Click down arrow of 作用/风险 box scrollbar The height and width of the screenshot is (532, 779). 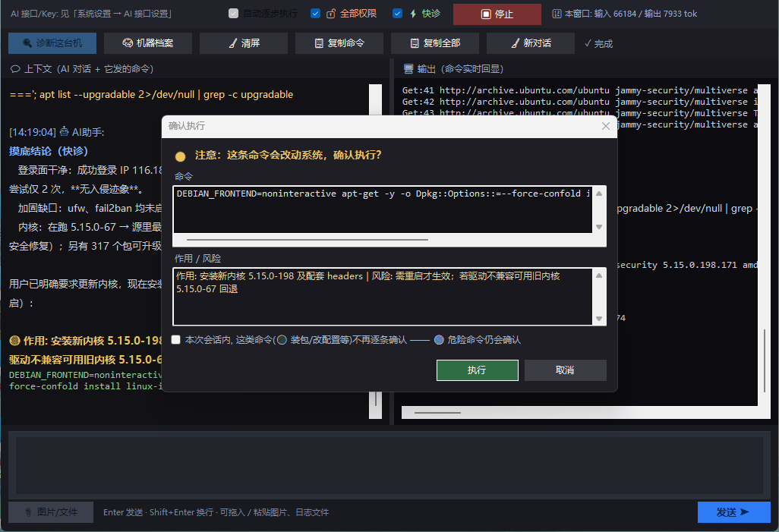coord(599,319)
